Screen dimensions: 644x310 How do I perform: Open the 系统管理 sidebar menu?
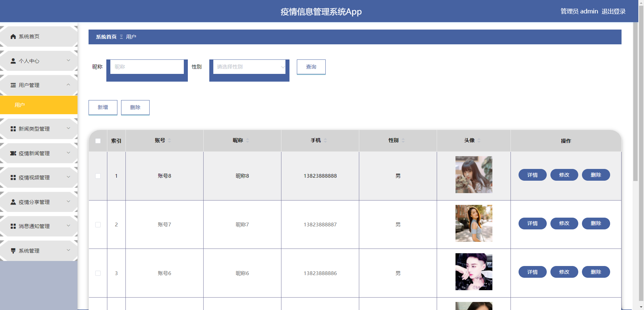point(39,251)
